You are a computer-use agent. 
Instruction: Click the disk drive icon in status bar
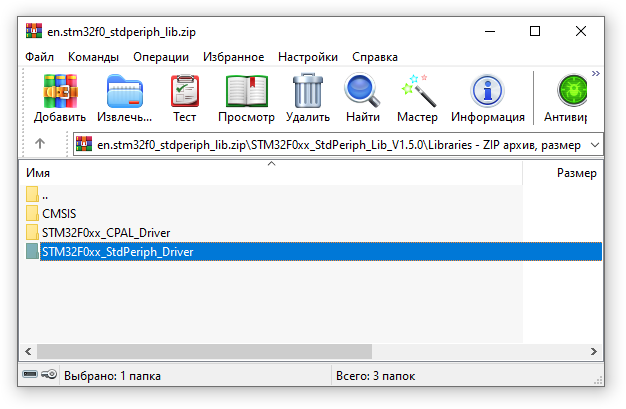[30, 374]
